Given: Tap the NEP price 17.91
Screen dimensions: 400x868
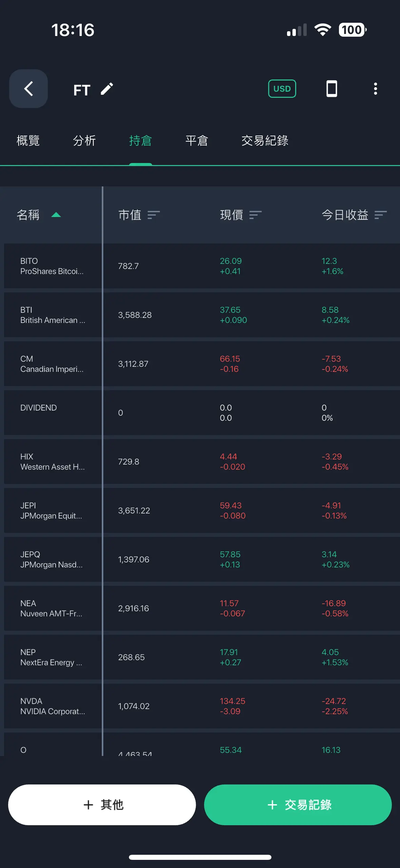Looking at the screenshot, I should 229,652.
